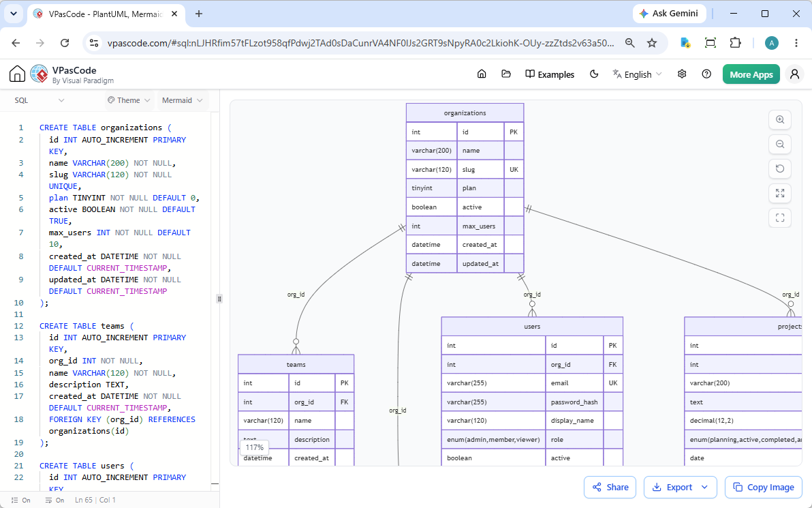This screenshot has width=812, height=508.
Task: Click the VPasCode logo icon
Action: pyautogui.click(x=40, y=74)
